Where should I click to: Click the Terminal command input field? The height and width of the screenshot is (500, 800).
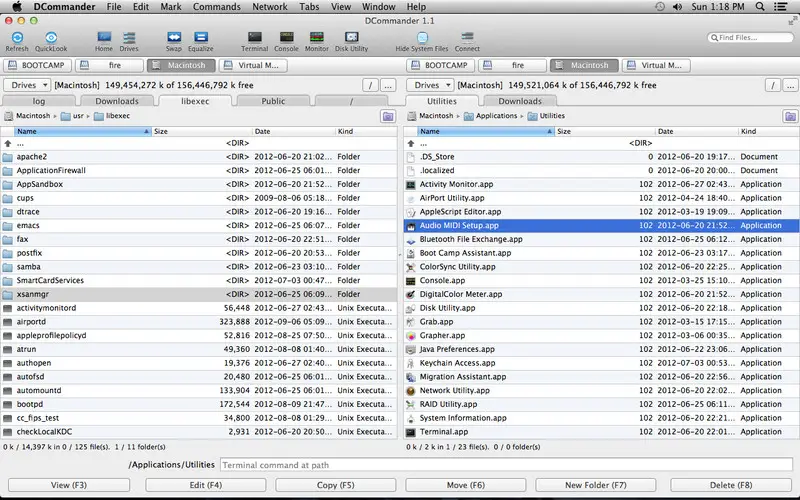pyautogui.click(x=506, y=465)
